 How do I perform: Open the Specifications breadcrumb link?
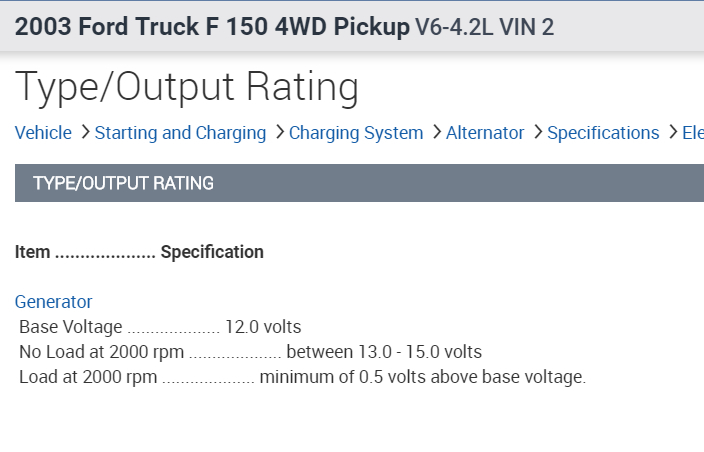[603, 133]
